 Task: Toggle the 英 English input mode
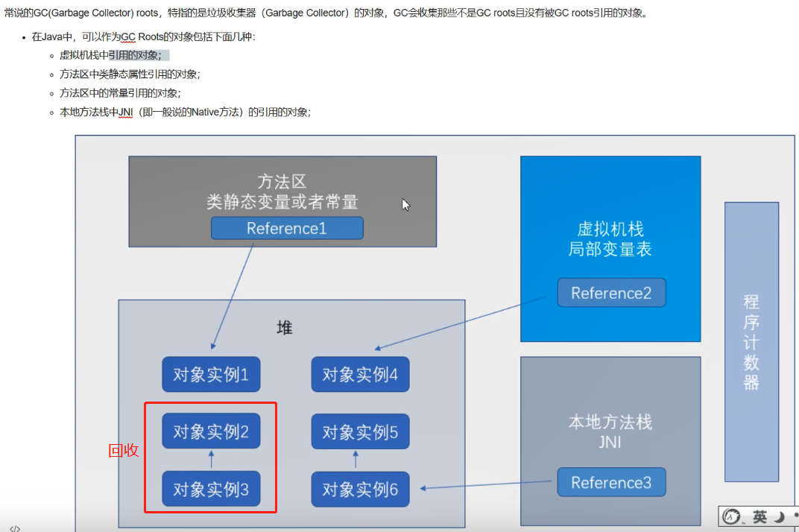pos(759,517)
